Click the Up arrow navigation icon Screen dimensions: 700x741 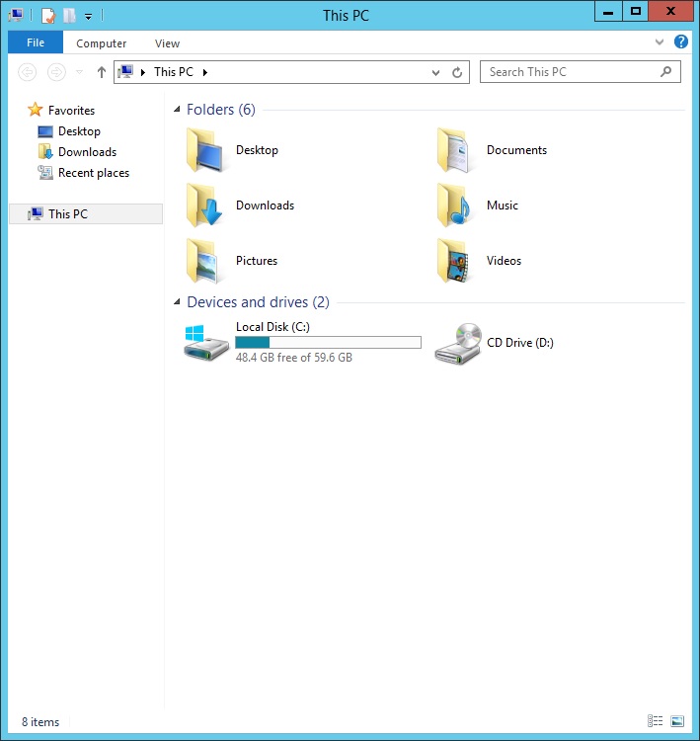pos(102,72)
